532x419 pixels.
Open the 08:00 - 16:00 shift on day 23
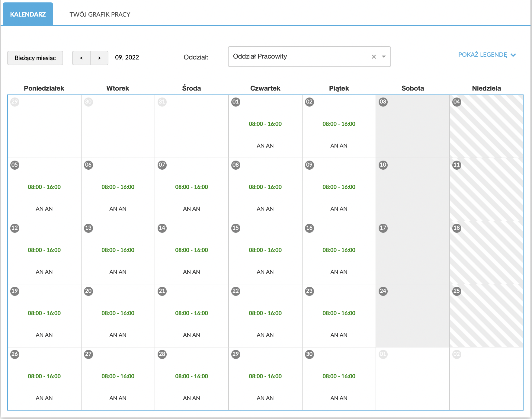click(339, 313)
